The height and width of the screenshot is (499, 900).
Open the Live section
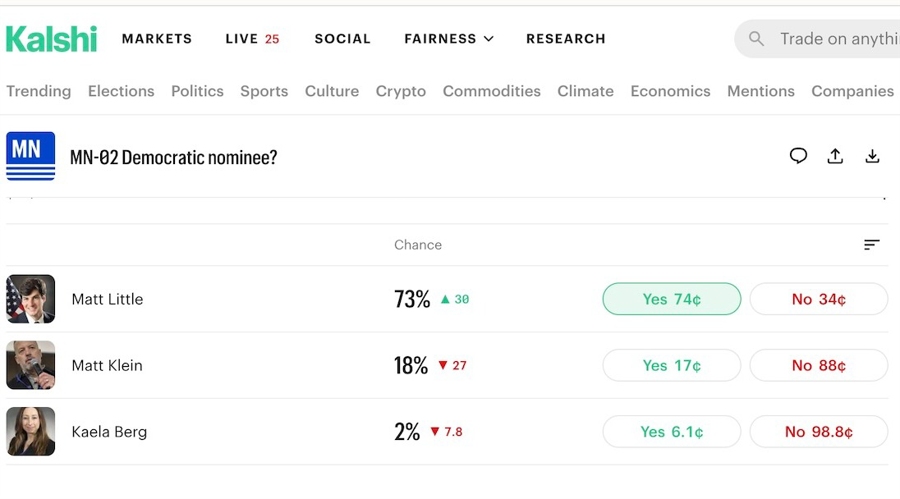tap(252, 39)
